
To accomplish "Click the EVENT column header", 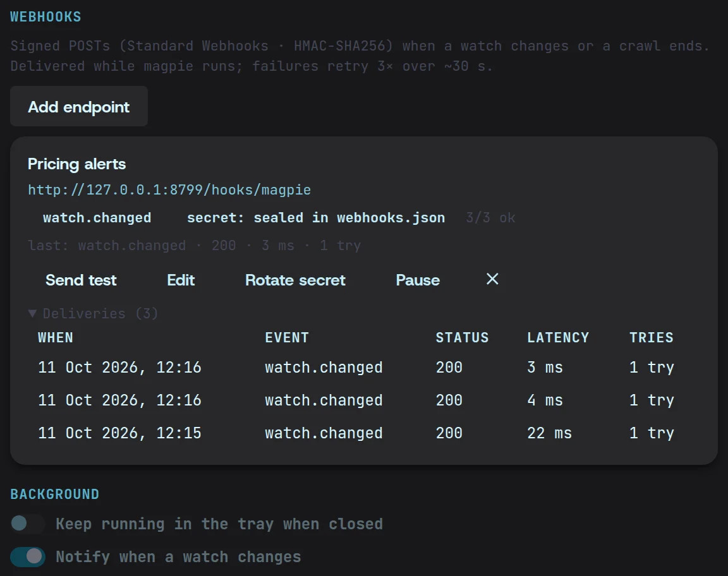I will (287, 337).
